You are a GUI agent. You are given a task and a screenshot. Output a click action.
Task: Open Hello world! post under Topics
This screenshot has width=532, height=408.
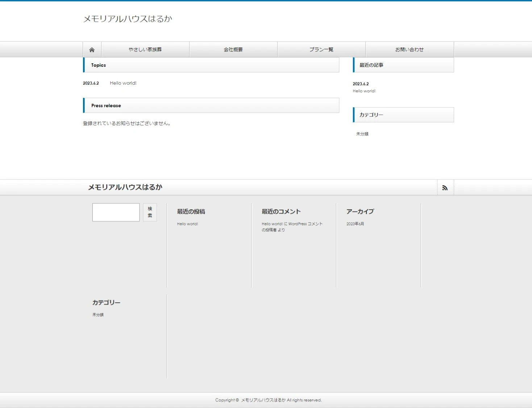click(x=123, y=83)
